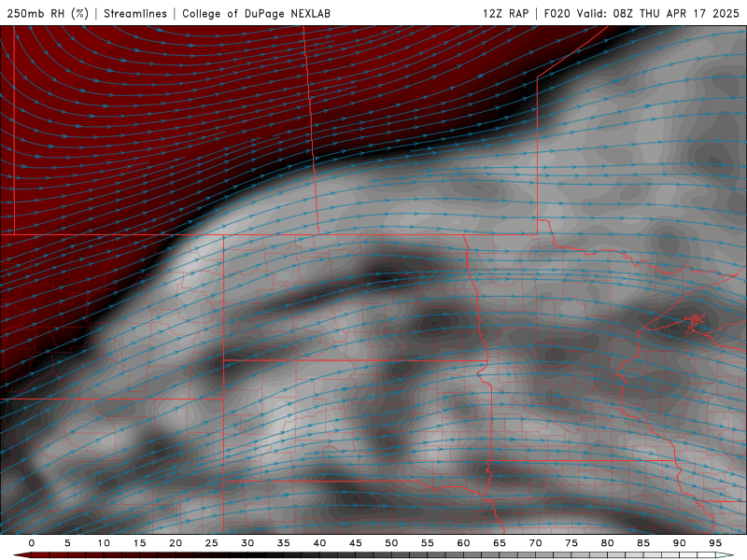Screen dimensions: 747x560
Task: Select the "55" percent legend label
Action: (x=428, y=543)
